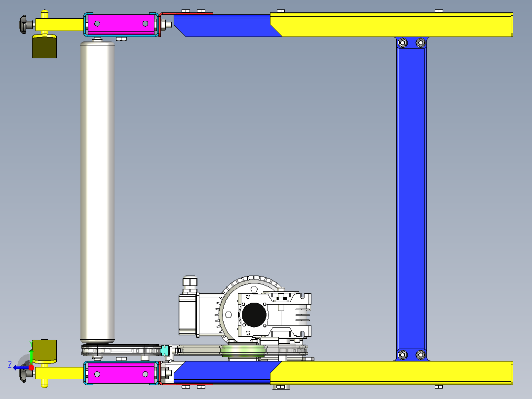Pick the green pulley in the belt drive
Image resolution: width=532 pixels, height=399 pixels.
click(x=243, y=351)
